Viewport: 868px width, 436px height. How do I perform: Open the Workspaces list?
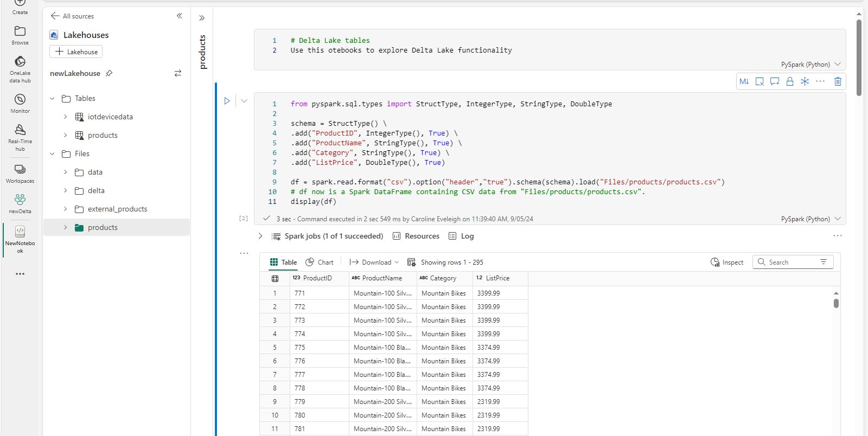pyautogui.click(x=20, y=174)
